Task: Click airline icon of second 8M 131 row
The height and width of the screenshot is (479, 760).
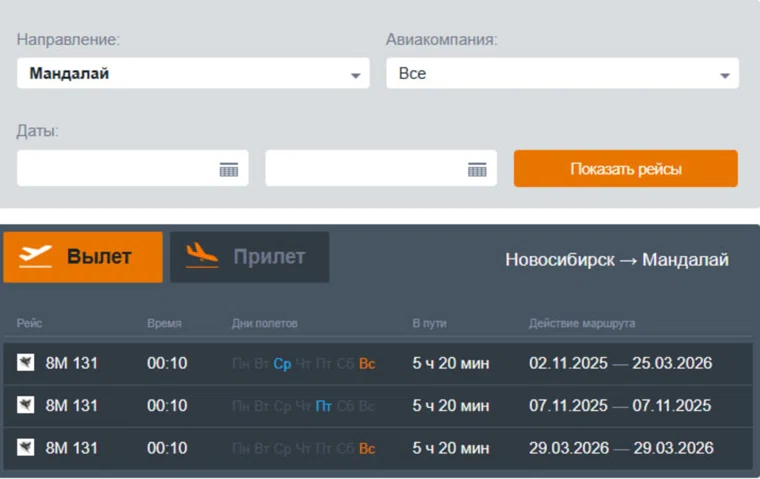Action: coord(26,406)
